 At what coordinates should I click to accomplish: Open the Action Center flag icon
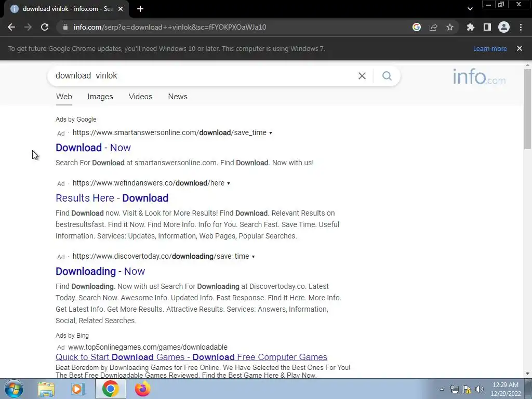(x=467, y=389)
